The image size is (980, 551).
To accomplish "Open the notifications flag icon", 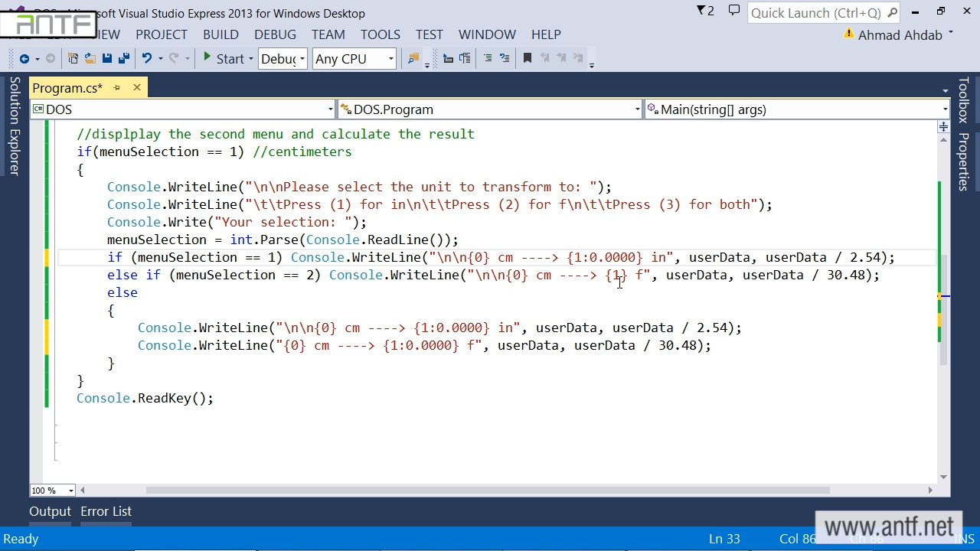I will 704,11.
